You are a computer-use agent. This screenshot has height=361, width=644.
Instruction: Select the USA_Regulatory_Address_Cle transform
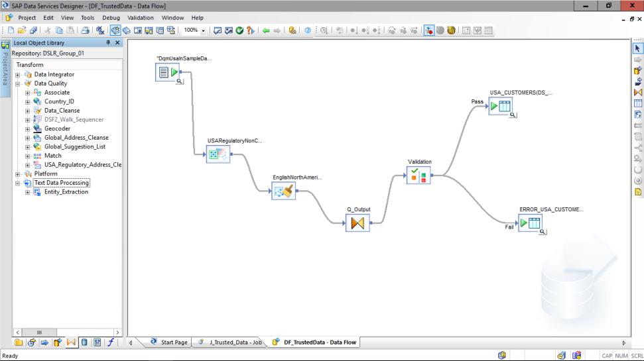click(83, 164)
